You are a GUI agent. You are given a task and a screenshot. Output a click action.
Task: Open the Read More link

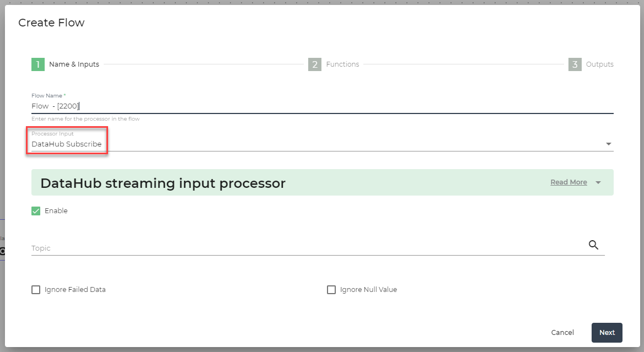click(568, 182)
